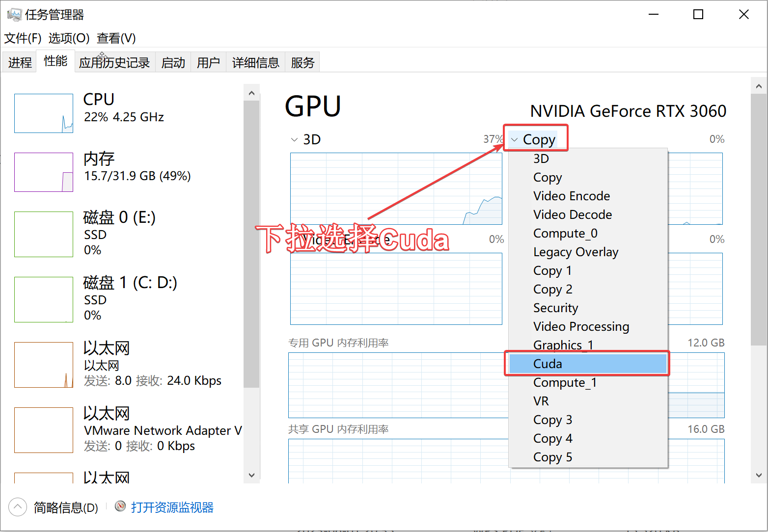Open the 查看(V) menu
Screen dimensions: 768x532
click(x=116, y=38)
